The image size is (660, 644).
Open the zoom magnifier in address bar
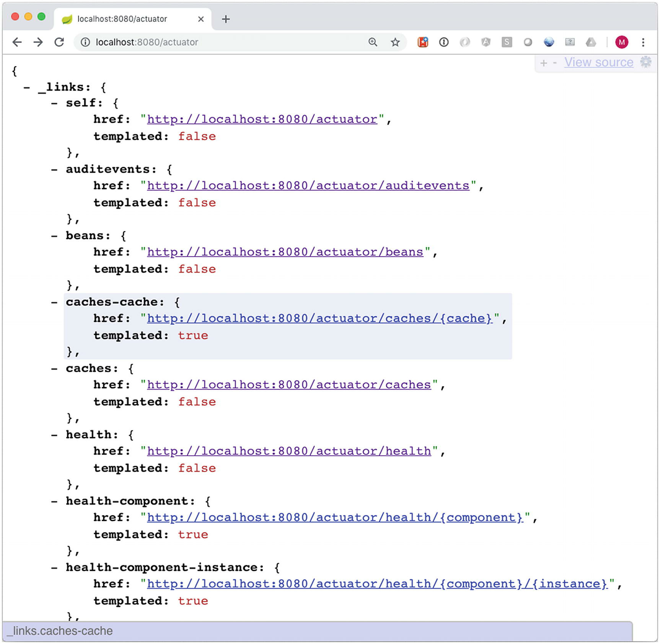point(373,42)
